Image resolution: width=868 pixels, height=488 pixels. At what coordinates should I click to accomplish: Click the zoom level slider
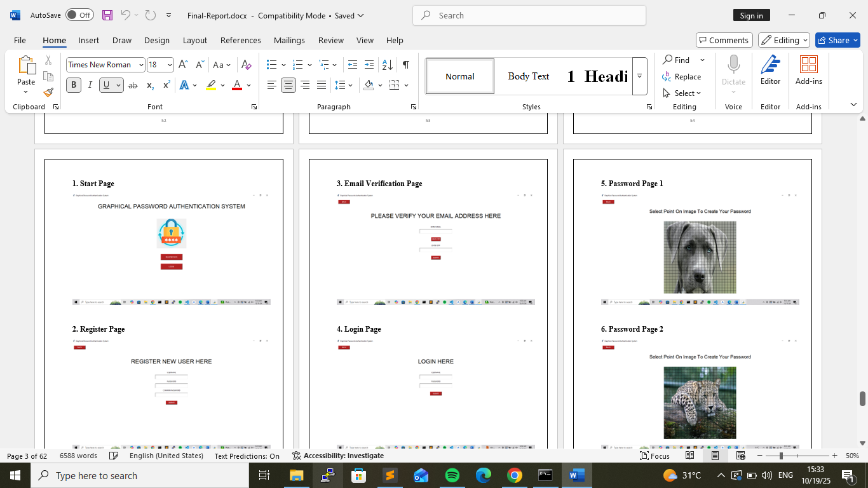(x=781, y=456)
